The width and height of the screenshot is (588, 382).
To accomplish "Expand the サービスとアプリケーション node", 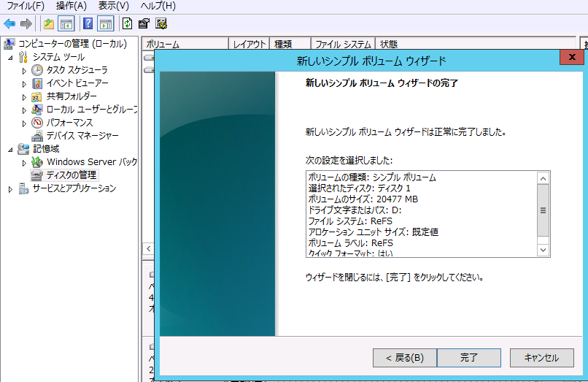I will [x=10, y=189].
